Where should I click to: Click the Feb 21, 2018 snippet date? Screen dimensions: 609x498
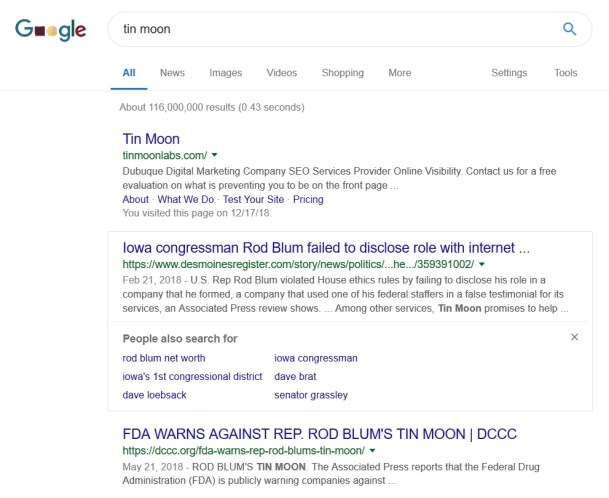click(x=152, y=280)
